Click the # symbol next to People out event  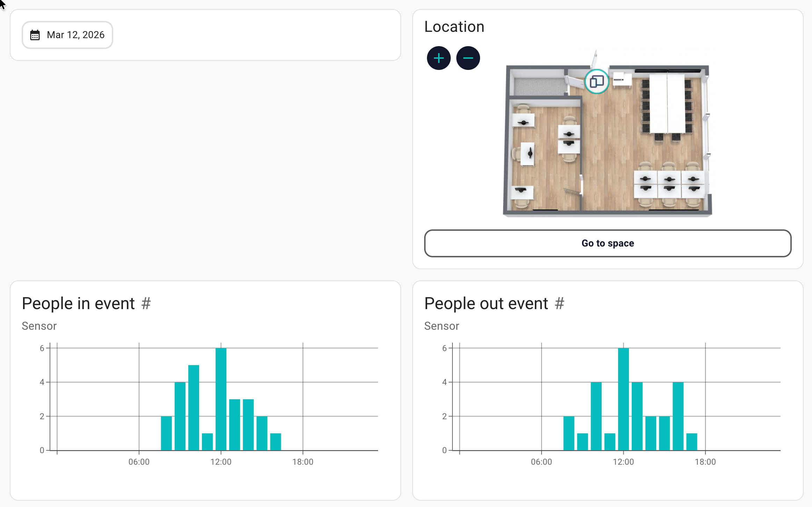(559, 304)
